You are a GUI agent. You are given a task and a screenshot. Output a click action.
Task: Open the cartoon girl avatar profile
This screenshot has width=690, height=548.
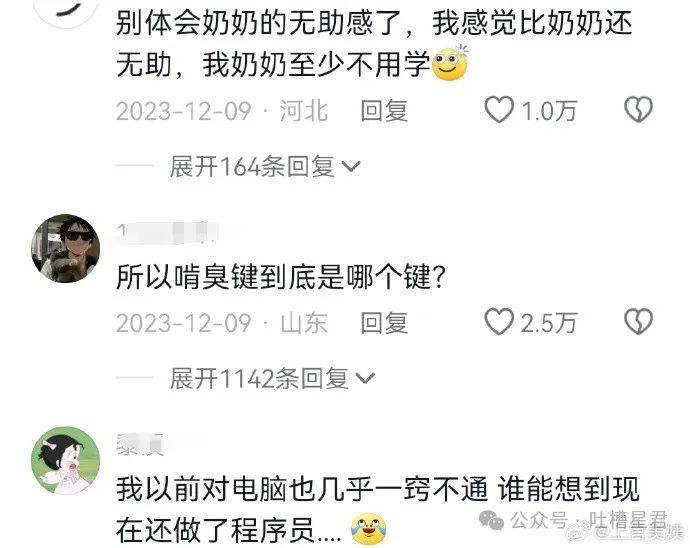pyautogui.click(x=66, y=460)
